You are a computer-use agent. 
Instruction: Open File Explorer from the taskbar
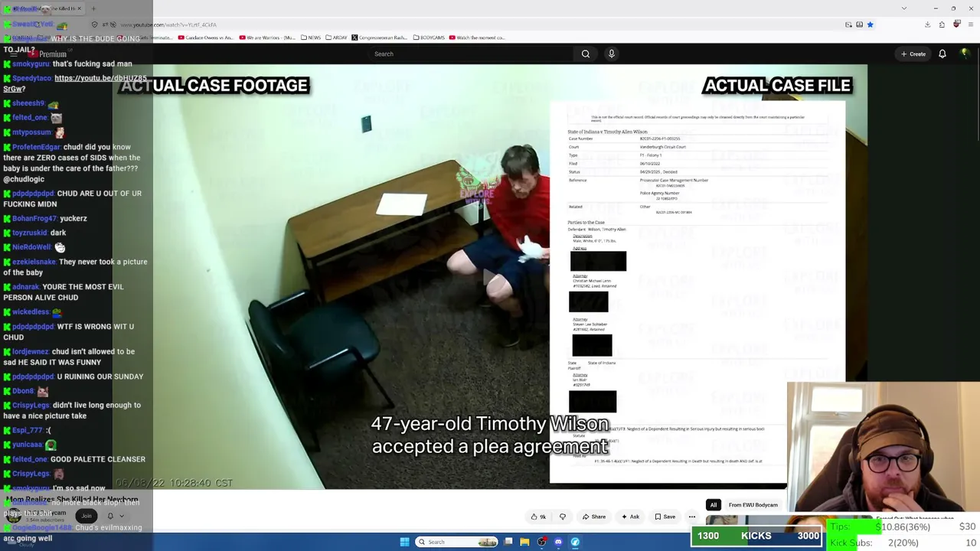pyautogui.click(x=524, y=542)
